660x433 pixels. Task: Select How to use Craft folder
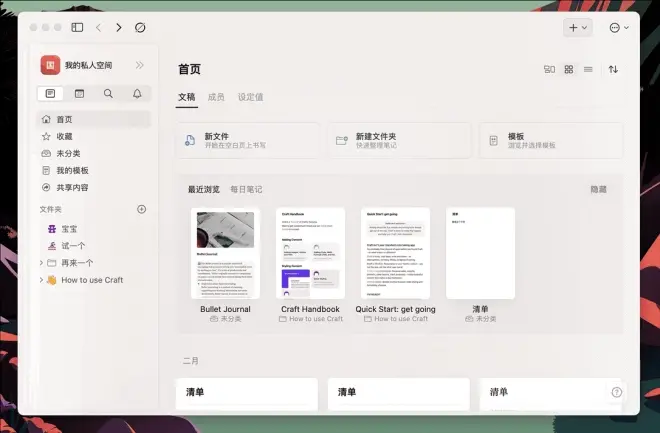click(94, 280)
